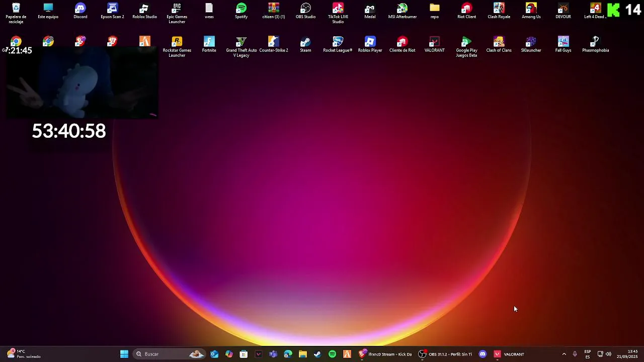
Task: Select the Spotify desktop shortcut
Action: point(242,11)
